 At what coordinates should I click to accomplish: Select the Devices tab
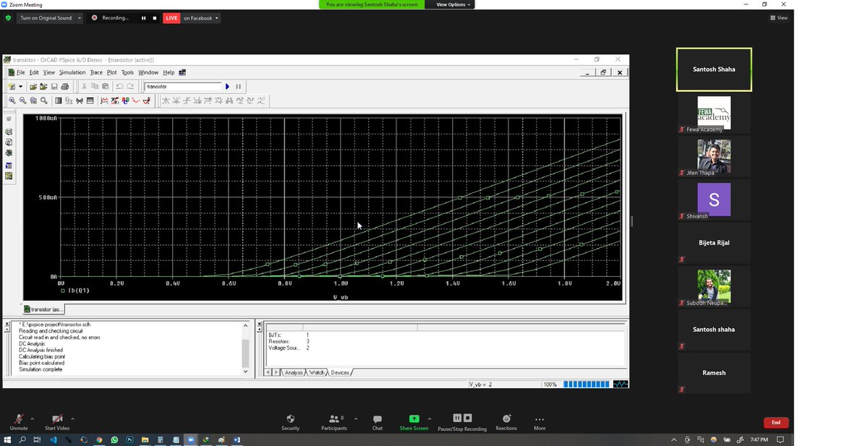(x=340, y=372)
